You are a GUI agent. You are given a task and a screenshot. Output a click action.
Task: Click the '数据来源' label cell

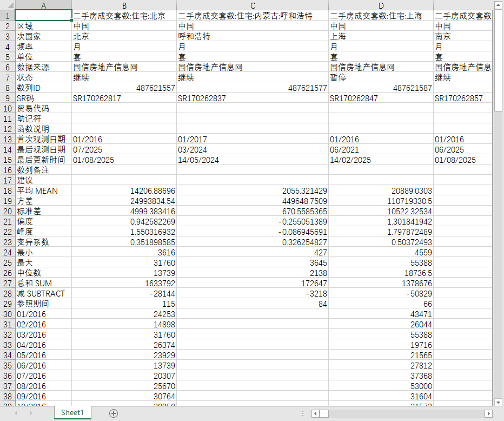point(43,67)
